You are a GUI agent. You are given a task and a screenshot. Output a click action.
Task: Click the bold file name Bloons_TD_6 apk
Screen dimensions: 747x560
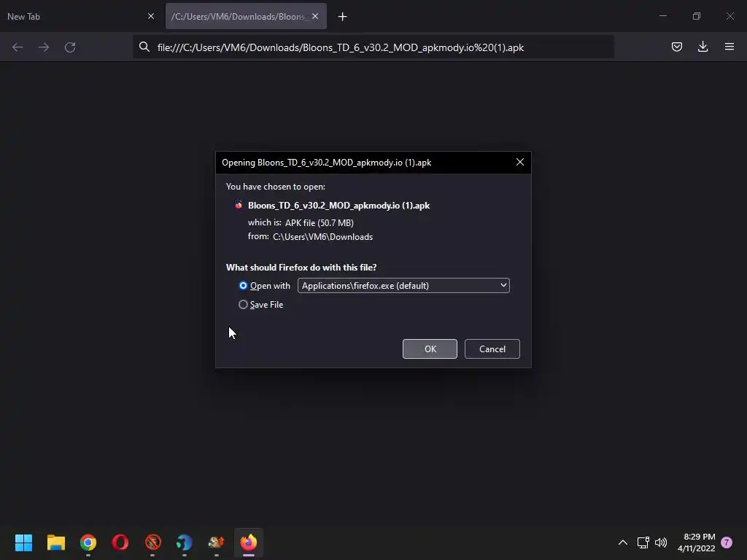[x=338, y=205]
